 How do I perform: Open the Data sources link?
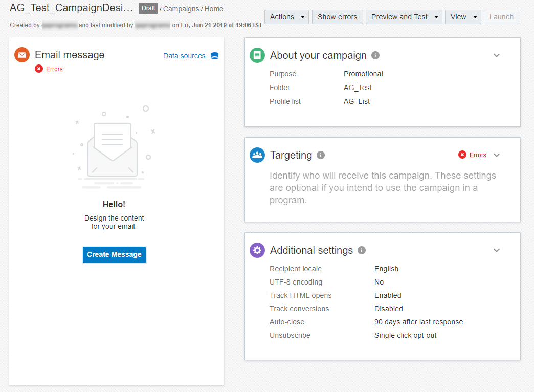[184, 56]
